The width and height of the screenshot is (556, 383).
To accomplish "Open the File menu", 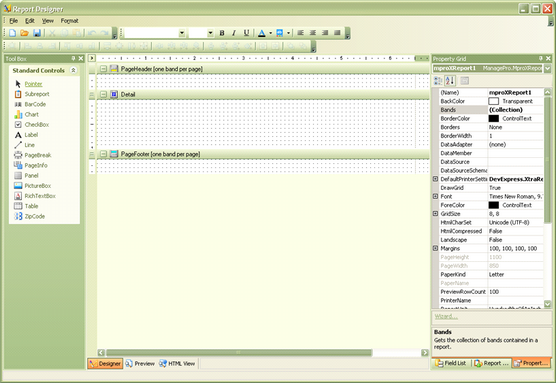I will pos(13,21).
